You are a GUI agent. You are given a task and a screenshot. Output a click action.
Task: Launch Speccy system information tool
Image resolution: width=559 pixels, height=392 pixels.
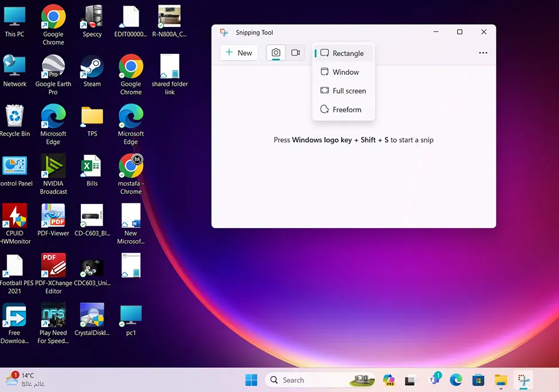coord(92,17)
